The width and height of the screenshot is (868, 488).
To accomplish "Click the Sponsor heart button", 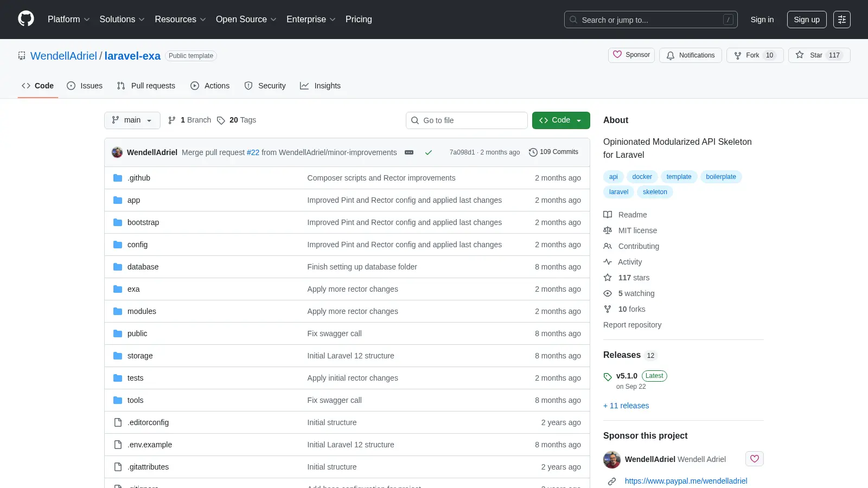I will [x=631, y=55].
